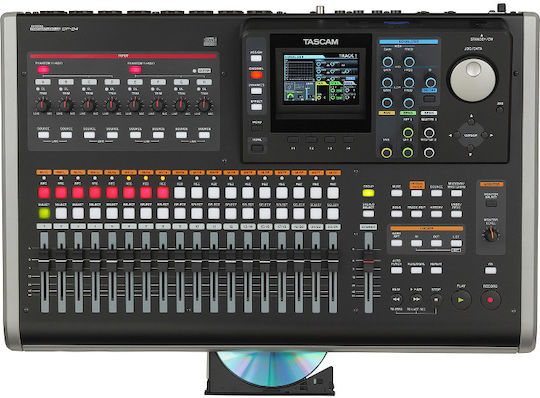Tap the MIXDOWN/MASTERING button
The width and height of the screenshot is (540, 398).
click(x=456, y=193)
